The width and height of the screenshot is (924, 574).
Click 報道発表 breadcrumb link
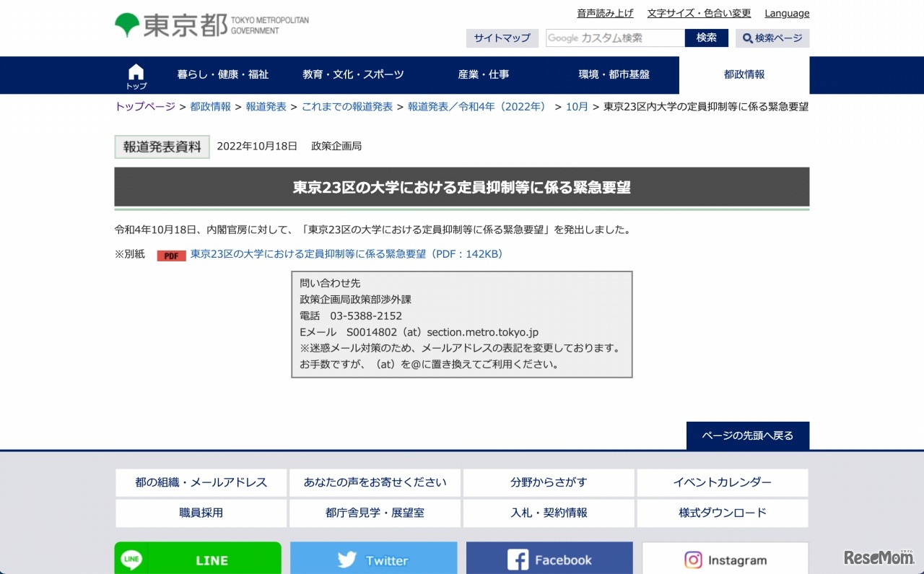266,107
